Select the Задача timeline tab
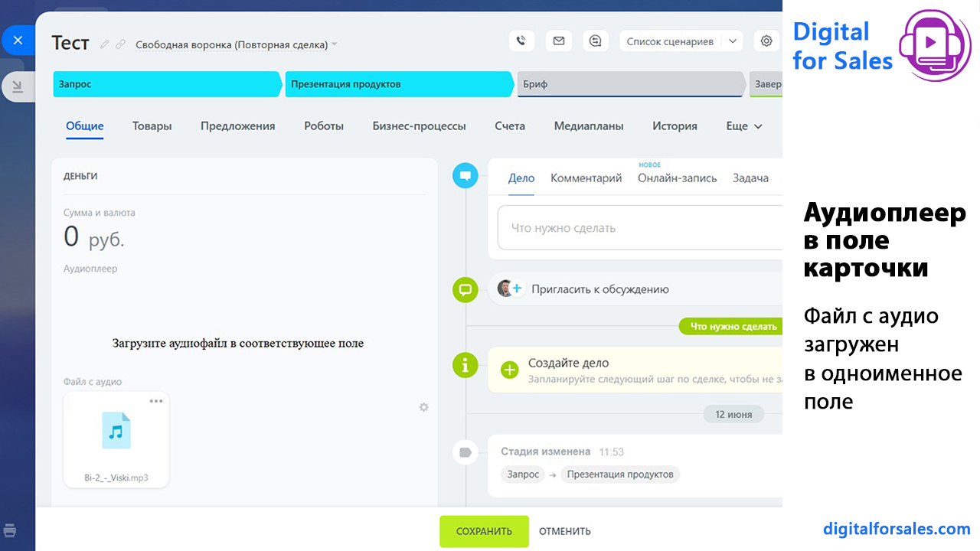 click(750, 178)
